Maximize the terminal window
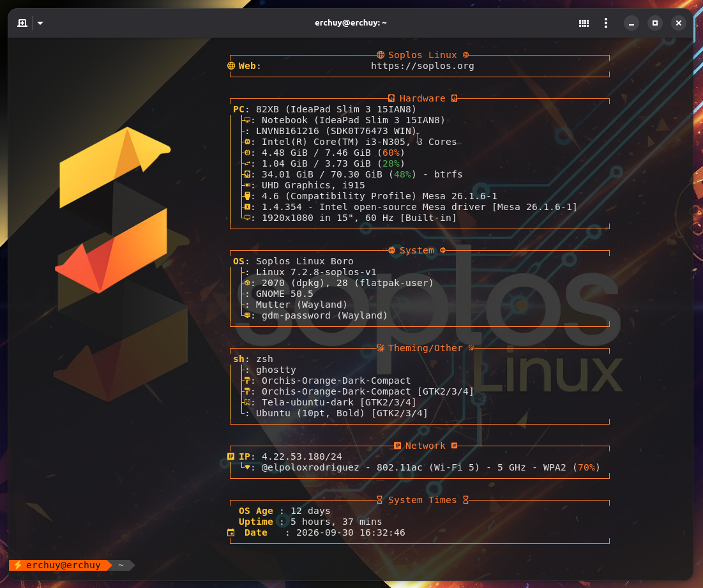The width and height of the screenshot is (703, 588). pos(655,23)
